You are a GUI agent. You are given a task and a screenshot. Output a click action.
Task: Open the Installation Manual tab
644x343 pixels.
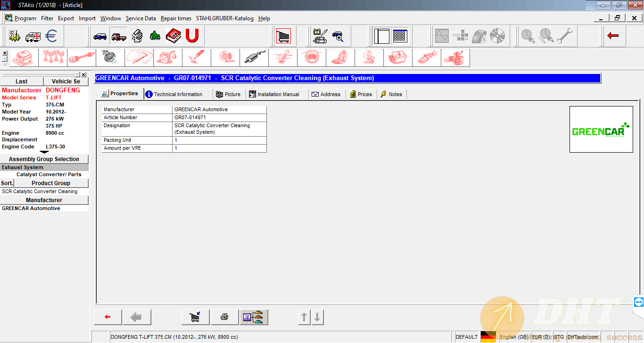click(278, 94)
